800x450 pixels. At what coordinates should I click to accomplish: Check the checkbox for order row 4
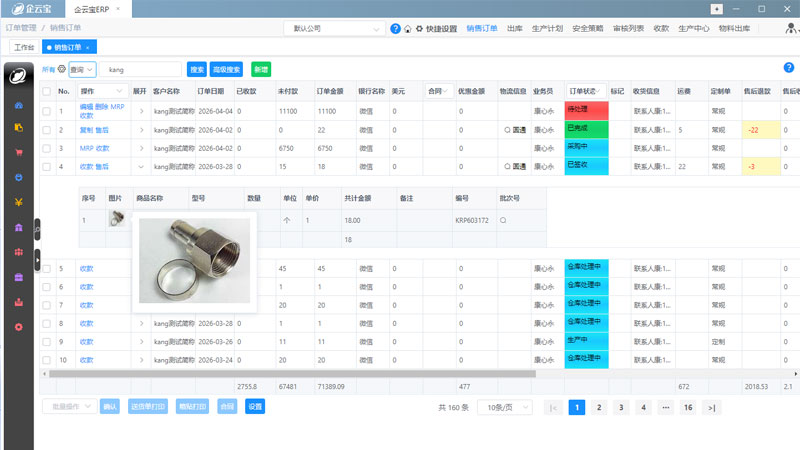click(46, 167)
